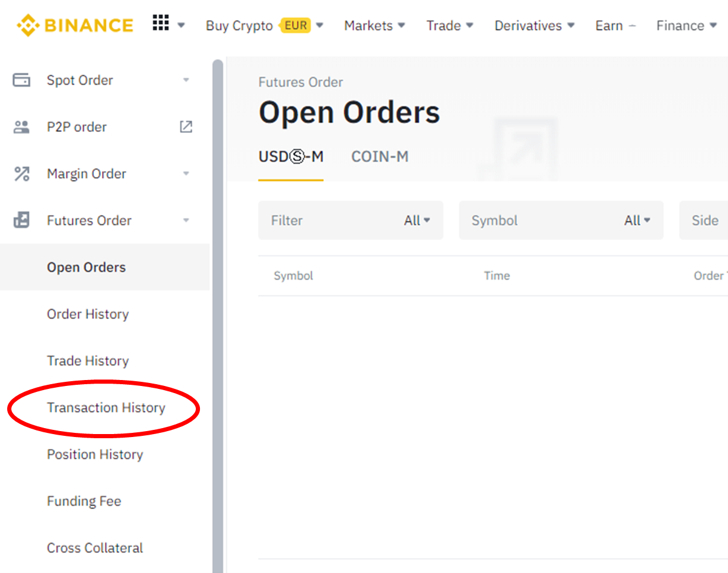Open the Markets dropdown menu

tap(374, 26)
